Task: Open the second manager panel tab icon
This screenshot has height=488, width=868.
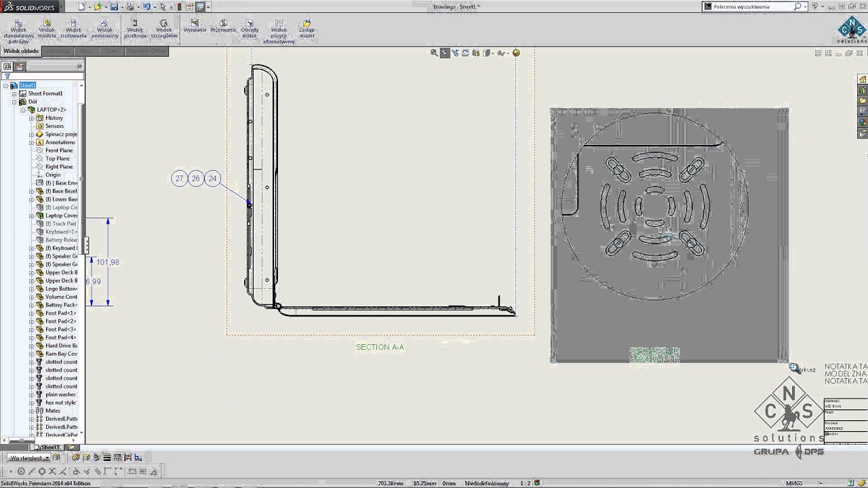Action: pyautogui.click(x=20, y=66)
